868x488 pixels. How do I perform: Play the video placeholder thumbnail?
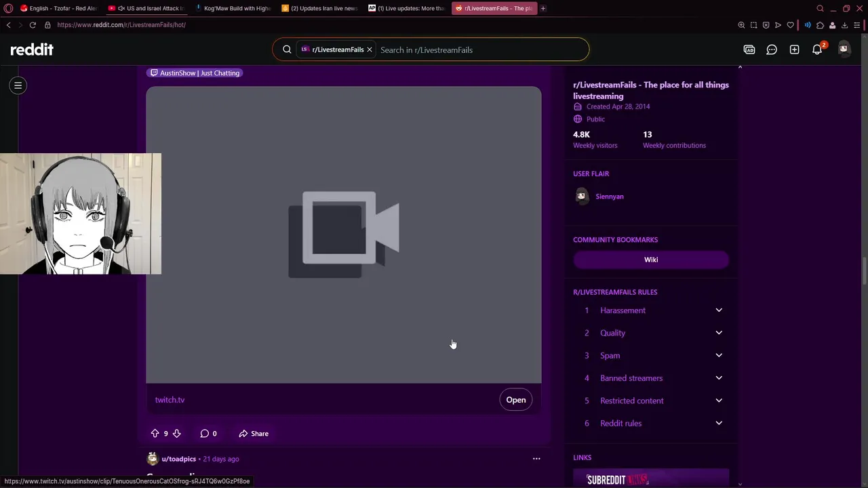pos(344,235)
